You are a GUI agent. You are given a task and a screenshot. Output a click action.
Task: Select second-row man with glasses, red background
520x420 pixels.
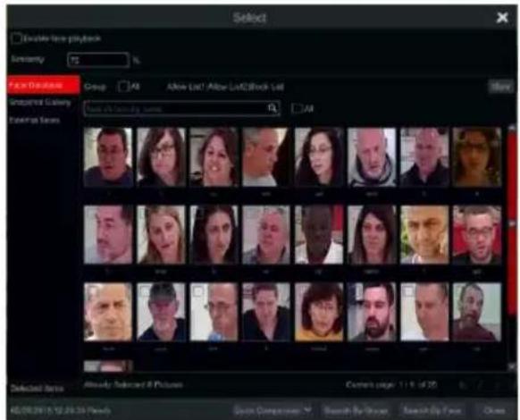[477, 234]
